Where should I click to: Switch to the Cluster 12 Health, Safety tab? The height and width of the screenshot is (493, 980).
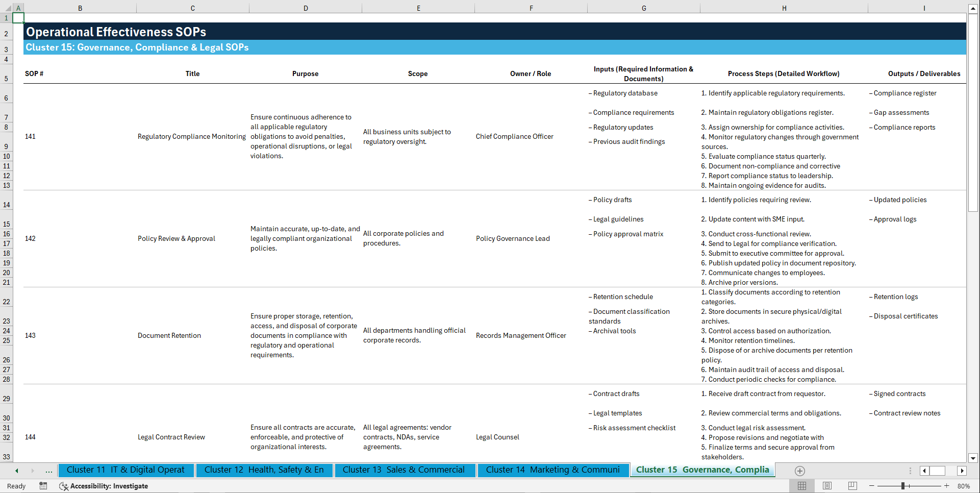tap(264, 470)
